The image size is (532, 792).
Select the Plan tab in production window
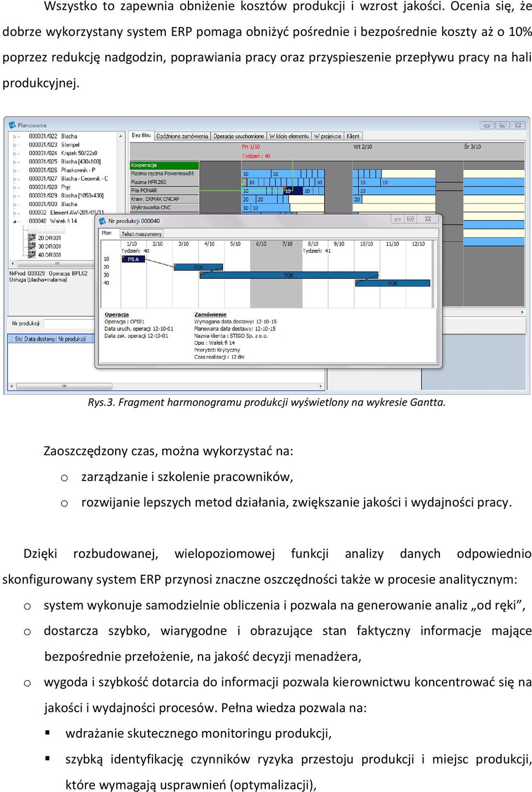tap(106, 233)
